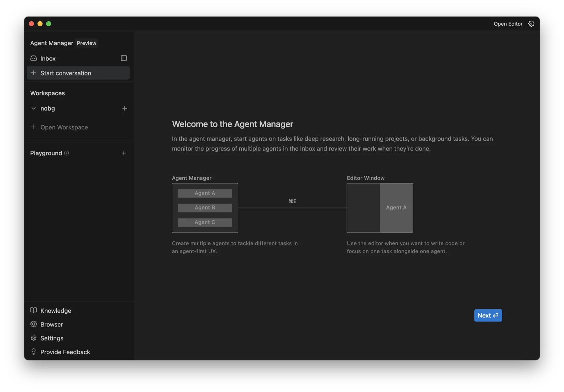
Task: Open app preferences via the top-right gear
Action: [531, 24]
